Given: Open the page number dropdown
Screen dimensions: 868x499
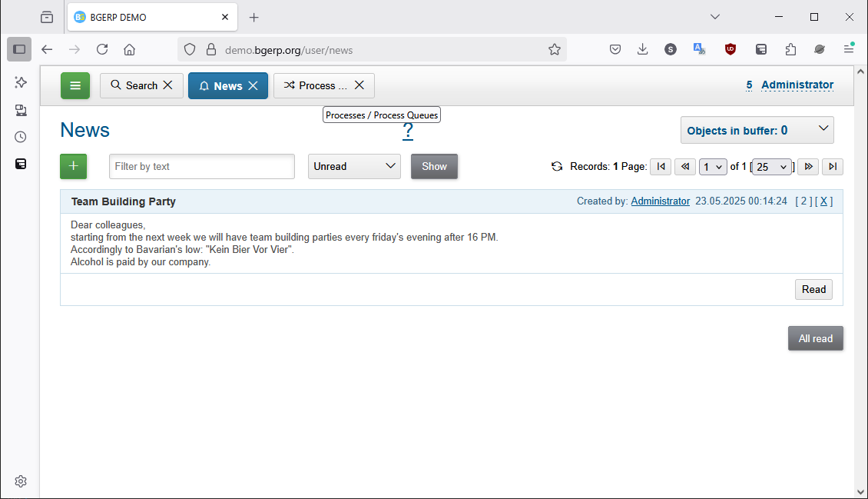Looking at the screenshot, I should click(x=713, y=166).
